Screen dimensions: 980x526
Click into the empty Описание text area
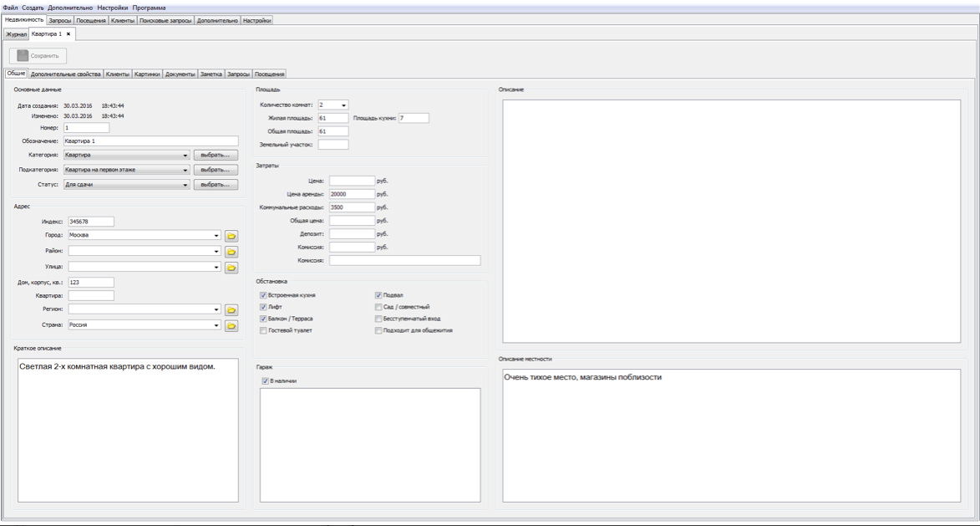pos(731,222)
